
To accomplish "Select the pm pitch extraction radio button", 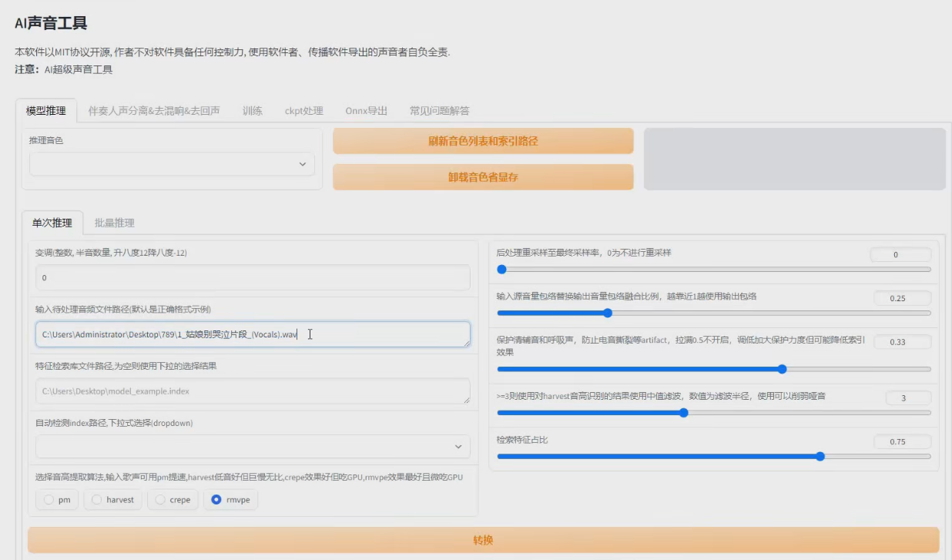I will click(49, 500).
